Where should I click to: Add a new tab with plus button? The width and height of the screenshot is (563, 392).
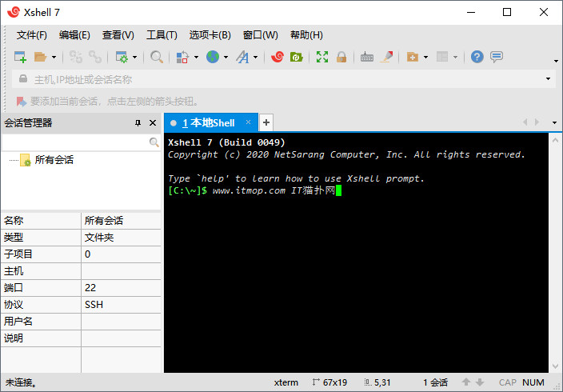click(x=266, y=122)
